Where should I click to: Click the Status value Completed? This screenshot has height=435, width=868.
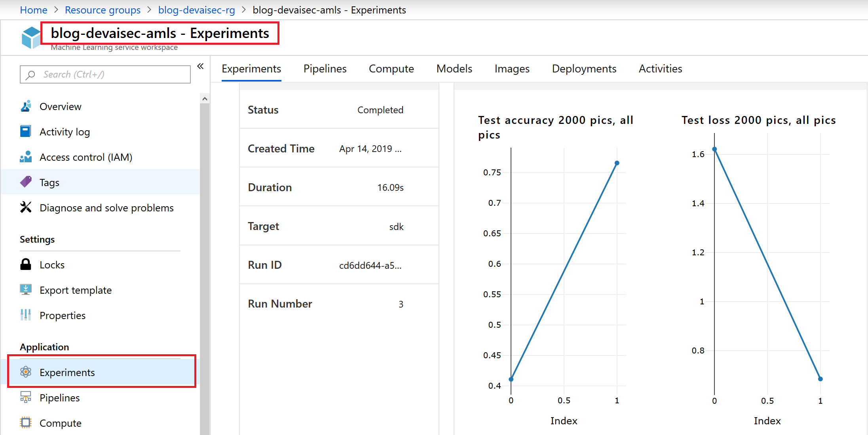pyautogui.click(x=380, y=110)
